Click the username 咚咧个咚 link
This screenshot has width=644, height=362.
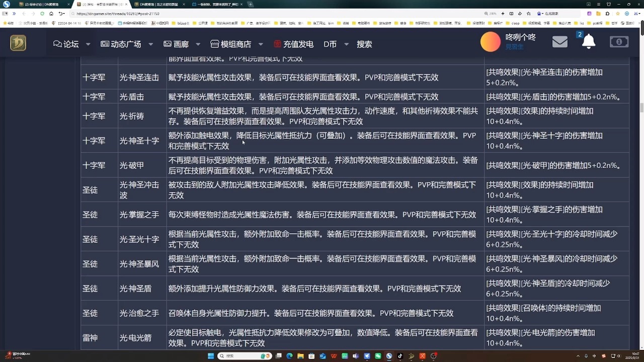pyautogui.click(x=520, y=37)
